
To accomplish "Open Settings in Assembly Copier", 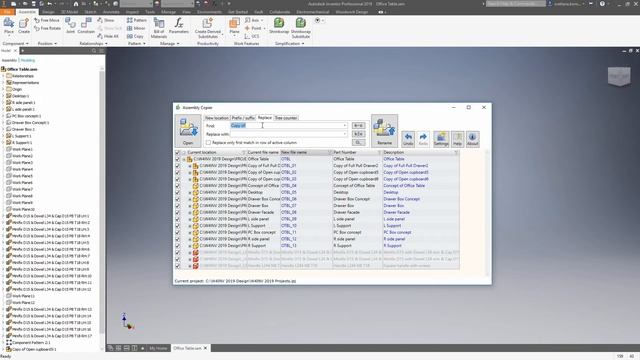I will (x=441, y=139).
